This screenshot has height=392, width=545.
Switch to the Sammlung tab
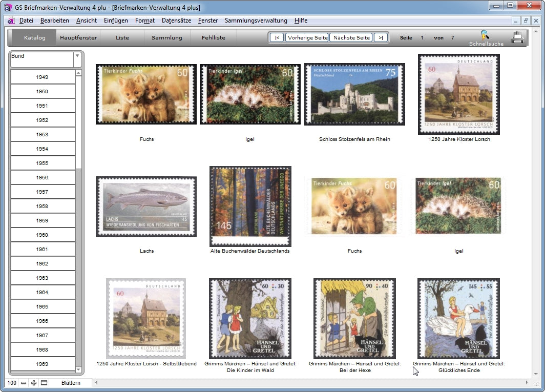166,37
